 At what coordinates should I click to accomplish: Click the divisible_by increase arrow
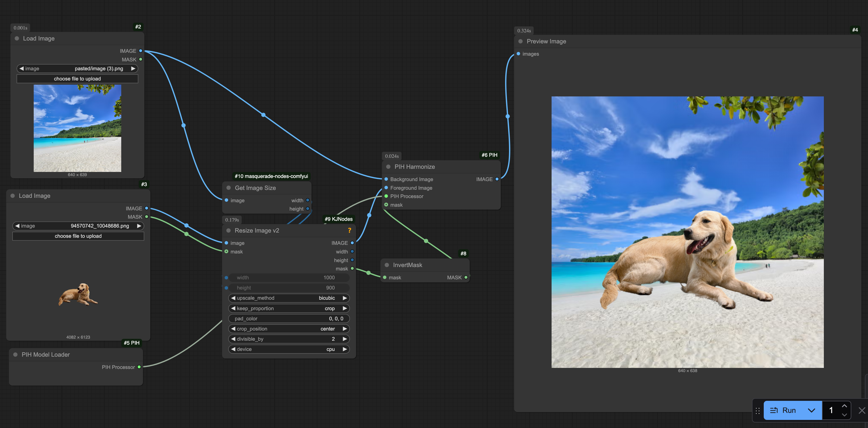(345, 339)
